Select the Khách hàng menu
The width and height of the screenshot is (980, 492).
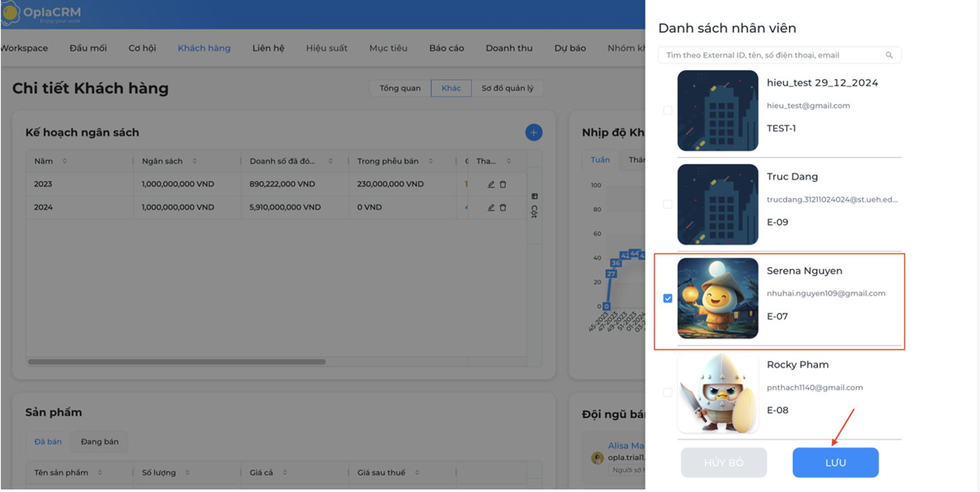pyautogui.click(x=204, y=48)
